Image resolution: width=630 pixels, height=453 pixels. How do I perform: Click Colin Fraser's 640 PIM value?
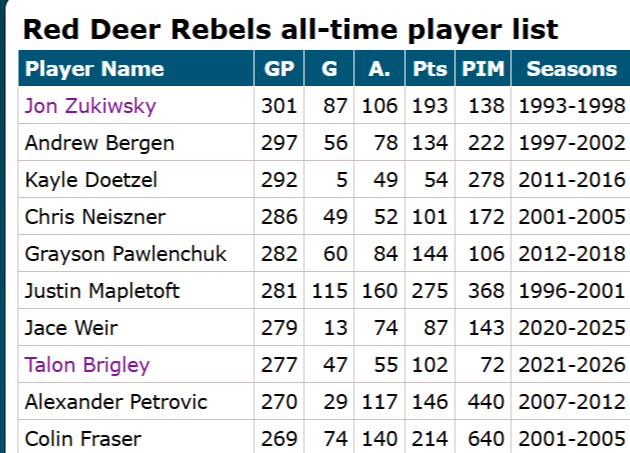pos(486,439)
